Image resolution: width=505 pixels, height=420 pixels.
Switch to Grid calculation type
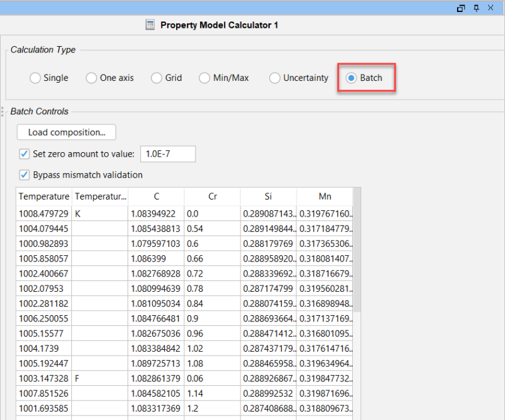156,78
